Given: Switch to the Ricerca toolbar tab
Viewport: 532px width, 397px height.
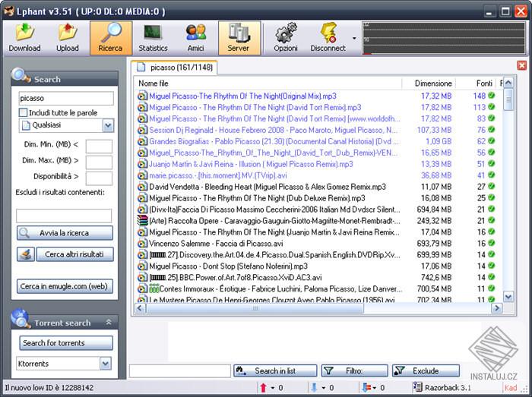Looking at the screenshot, I should pos(111,38).
